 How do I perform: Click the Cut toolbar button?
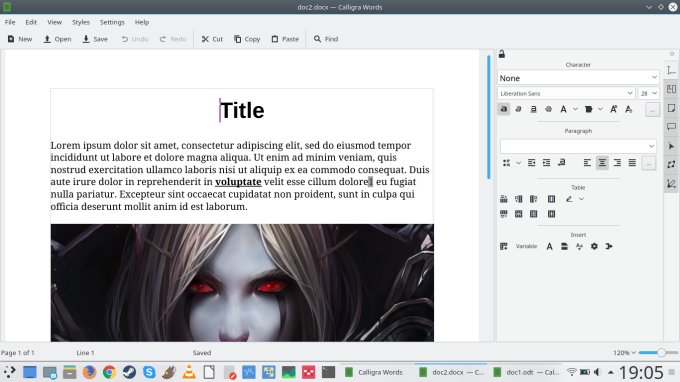(x=212, y=39)
